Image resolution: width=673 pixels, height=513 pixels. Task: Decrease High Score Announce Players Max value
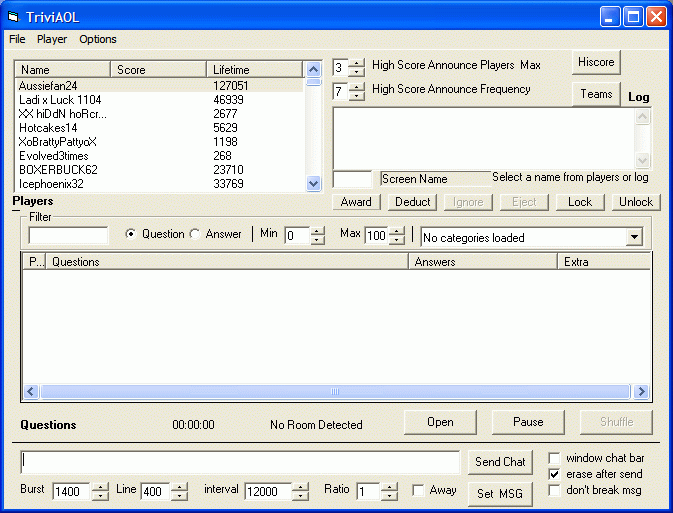click(356, 72)
